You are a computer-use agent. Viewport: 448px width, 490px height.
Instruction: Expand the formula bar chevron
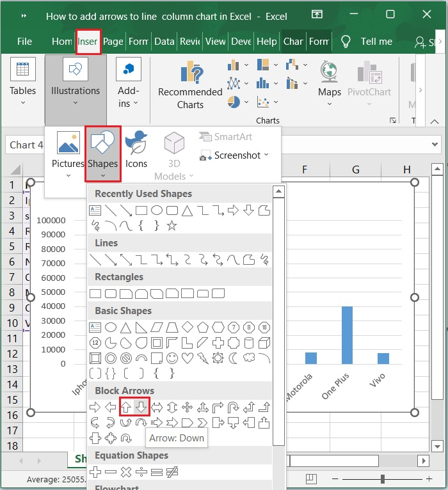click(435, 145)
